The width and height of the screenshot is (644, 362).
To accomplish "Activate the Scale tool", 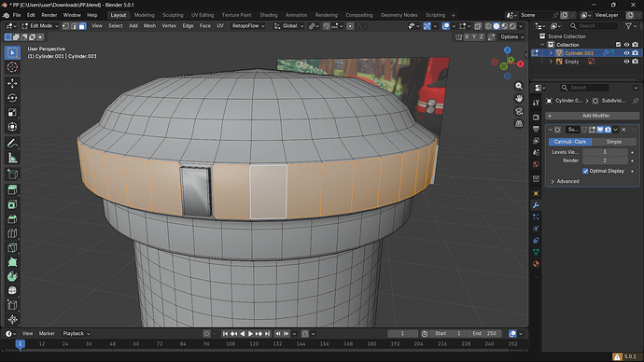I will (12, 113).
